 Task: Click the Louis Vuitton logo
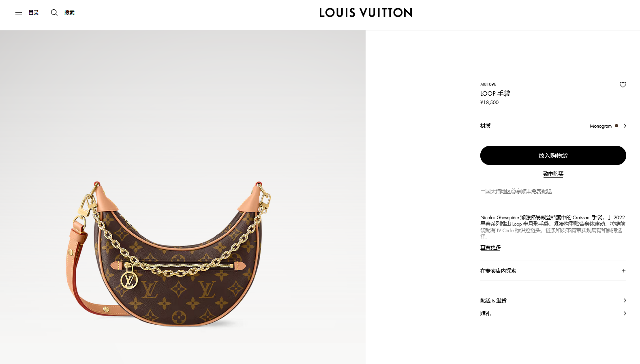point(366,13)
